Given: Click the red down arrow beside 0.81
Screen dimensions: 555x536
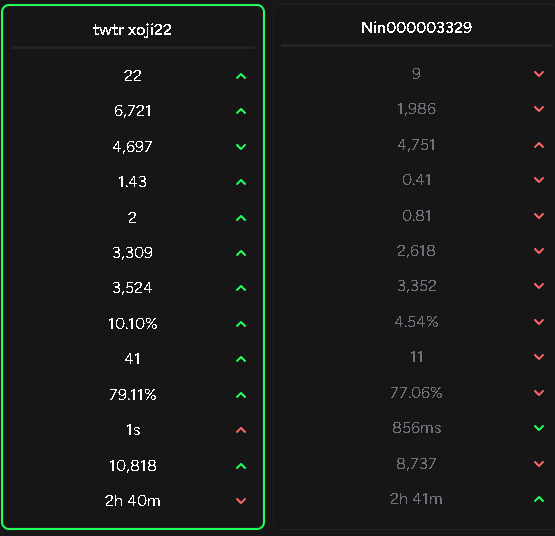Looking at the screenshot, I should click(x=539, y=216).
